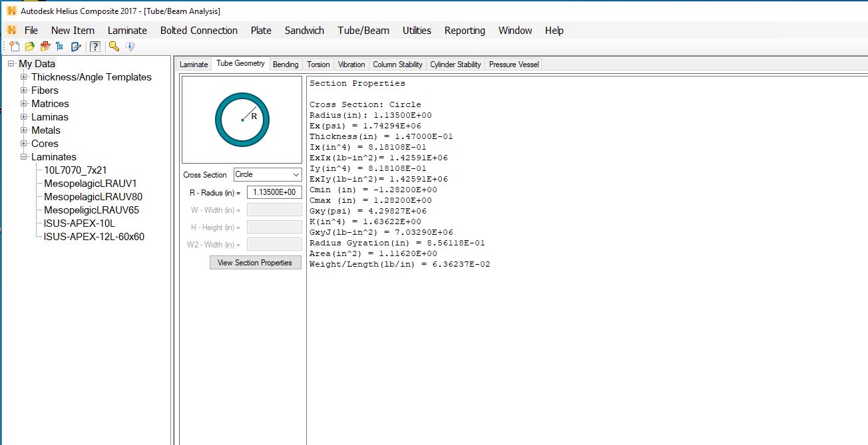Click View Section Properties button
This screenshot has height=445, width=868.
(255, 263)
